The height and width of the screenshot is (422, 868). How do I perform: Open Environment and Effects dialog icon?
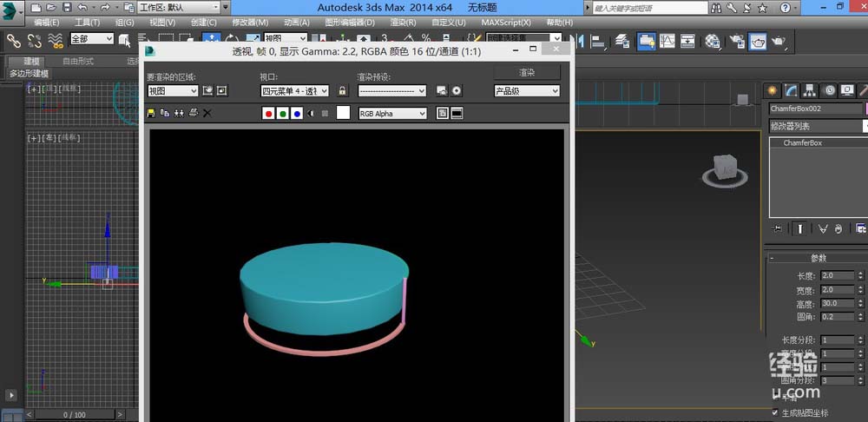[457, 91]
